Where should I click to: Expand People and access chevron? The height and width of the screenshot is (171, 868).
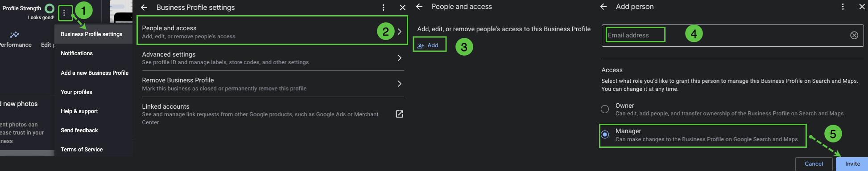400,32
